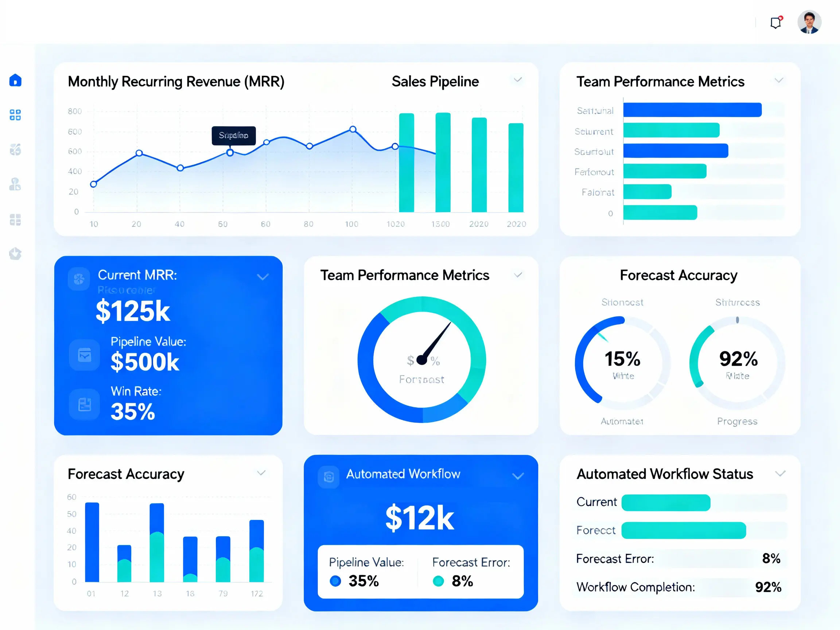Open the user profile avatar photo
Image resolution: width=840 pixels, height=630 pixels.
click(809, 22)
